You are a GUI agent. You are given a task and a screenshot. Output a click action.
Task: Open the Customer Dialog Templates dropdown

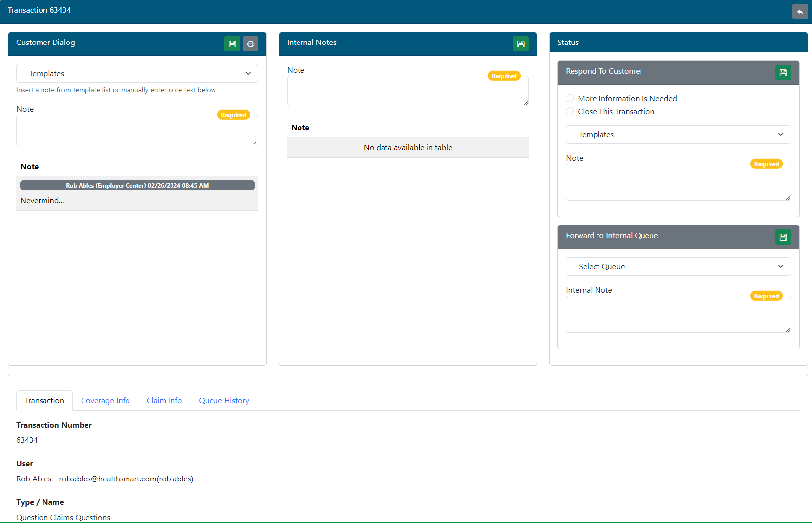click(137, 73)
